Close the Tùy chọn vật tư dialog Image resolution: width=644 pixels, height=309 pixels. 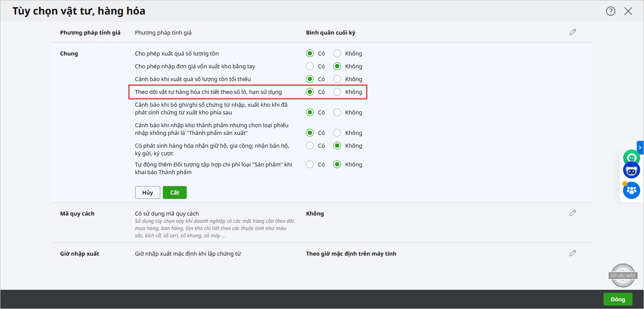click(628, 12)
